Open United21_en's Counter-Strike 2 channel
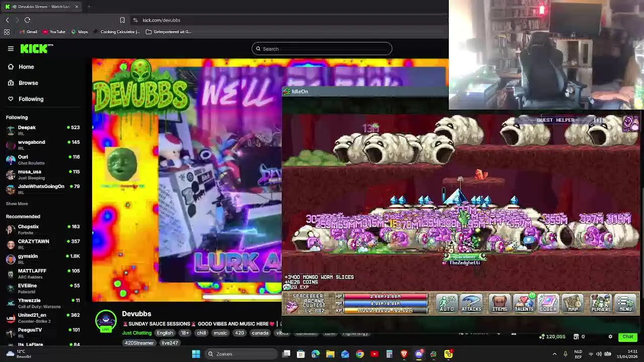Viewport: 644px width, 362px height. [43, 318]
